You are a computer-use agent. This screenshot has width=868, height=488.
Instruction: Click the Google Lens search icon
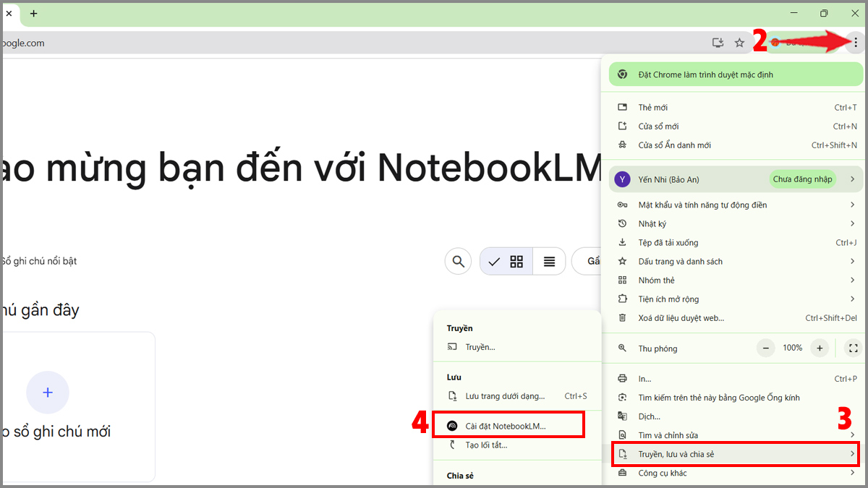pyautogui.click(x=622, y=397)
